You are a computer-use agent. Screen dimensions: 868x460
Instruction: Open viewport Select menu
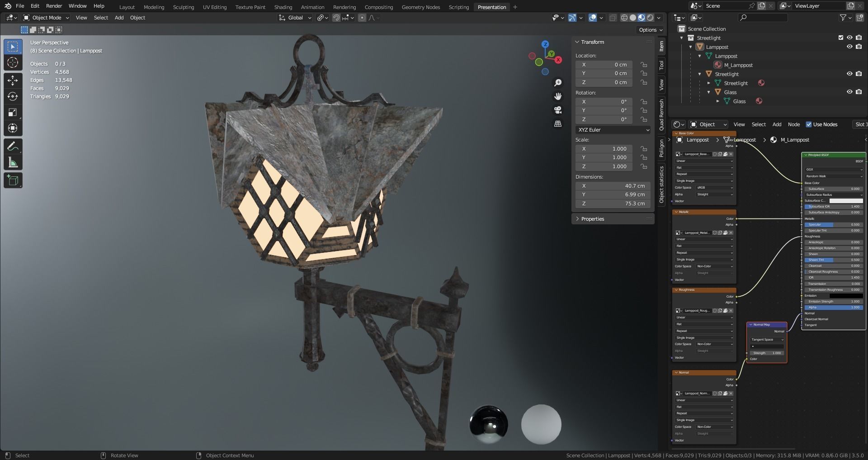101,18
